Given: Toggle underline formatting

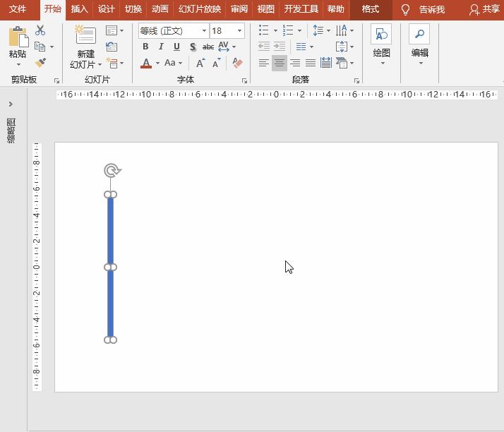Looking at the screenshot, I should pyautogui.click(x=176, y=47).
